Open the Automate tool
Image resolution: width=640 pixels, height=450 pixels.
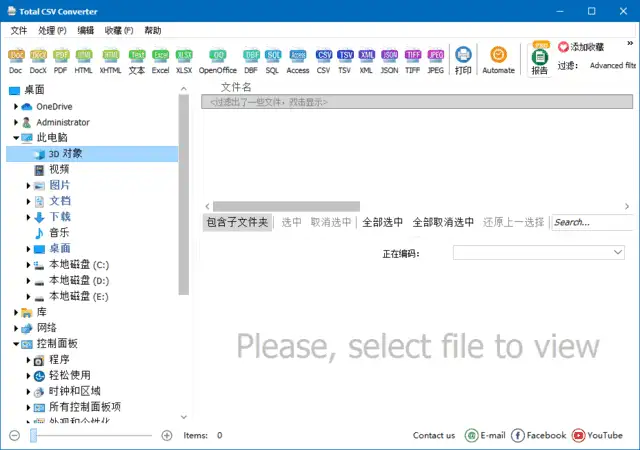pos(498,59)
